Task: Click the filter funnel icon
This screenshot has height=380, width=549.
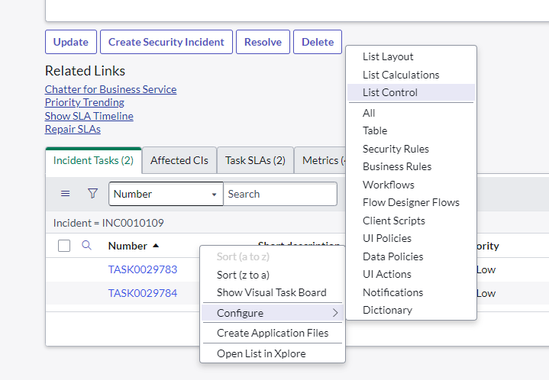Action: tap(92, 193)
